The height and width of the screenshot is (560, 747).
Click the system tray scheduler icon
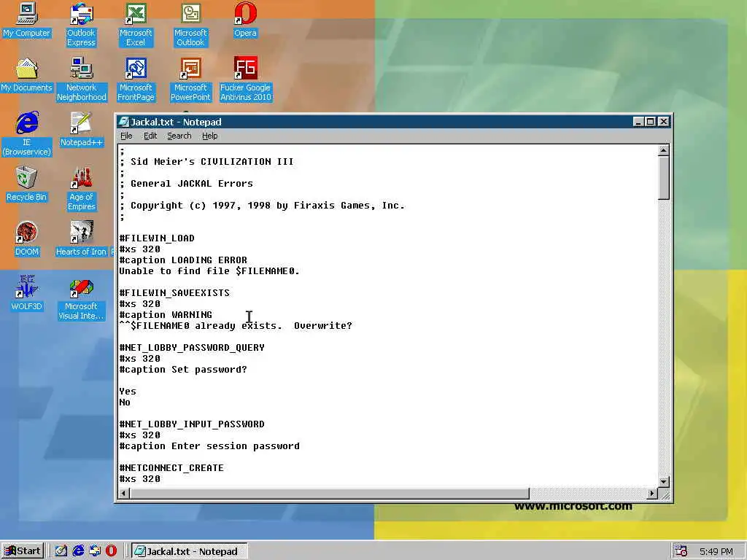coord(681,551)
